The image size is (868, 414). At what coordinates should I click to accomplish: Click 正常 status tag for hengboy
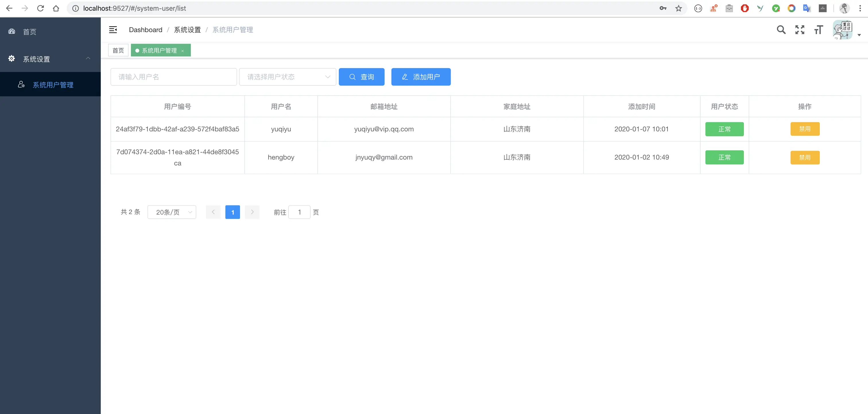click(x=724, y=157)
